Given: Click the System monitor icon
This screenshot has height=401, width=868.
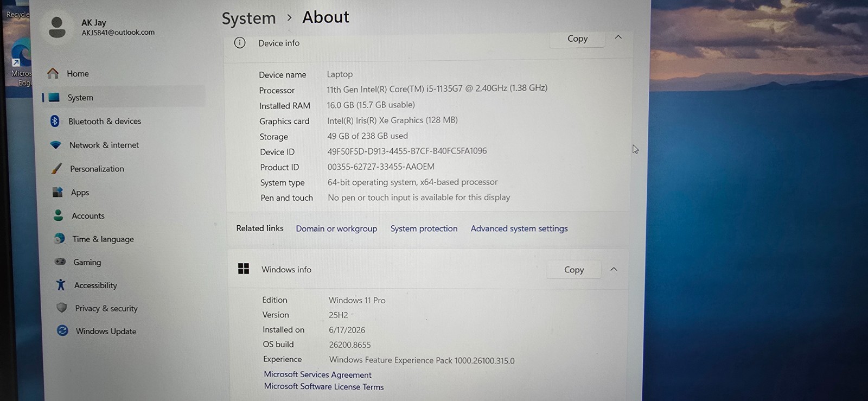Looking at the screenshot, I should (x=54, y=97).
